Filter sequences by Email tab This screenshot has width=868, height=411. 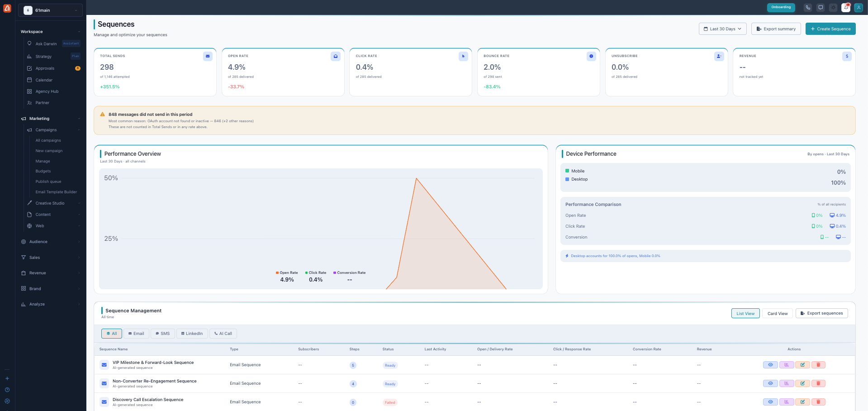coord(136,334)
